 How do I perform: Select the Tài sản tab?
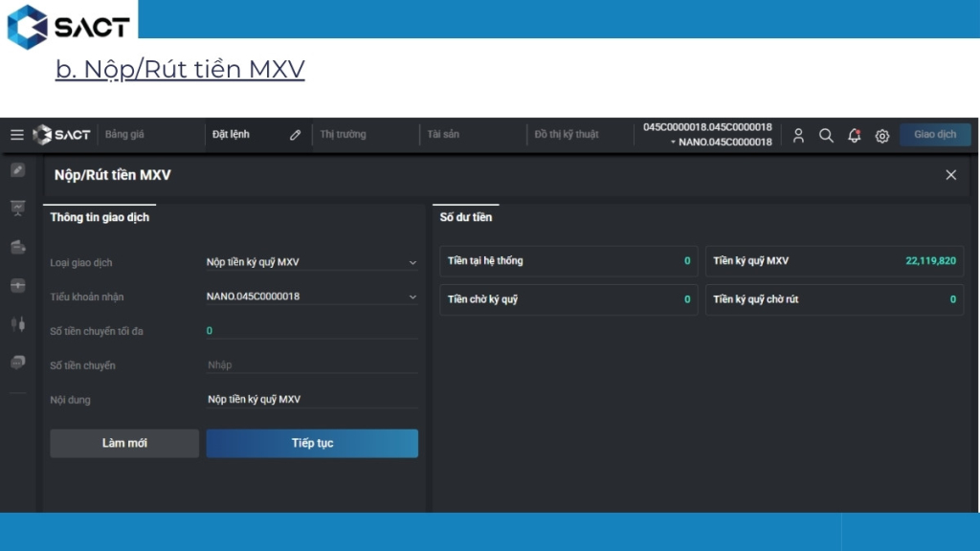[443, 134]
